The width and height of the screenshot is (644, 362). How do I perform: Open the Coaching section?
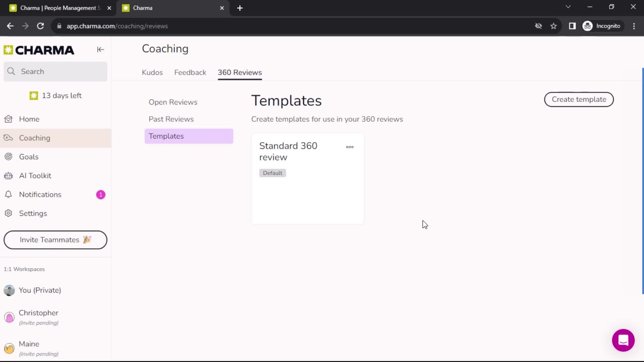(x=35, y=137)
